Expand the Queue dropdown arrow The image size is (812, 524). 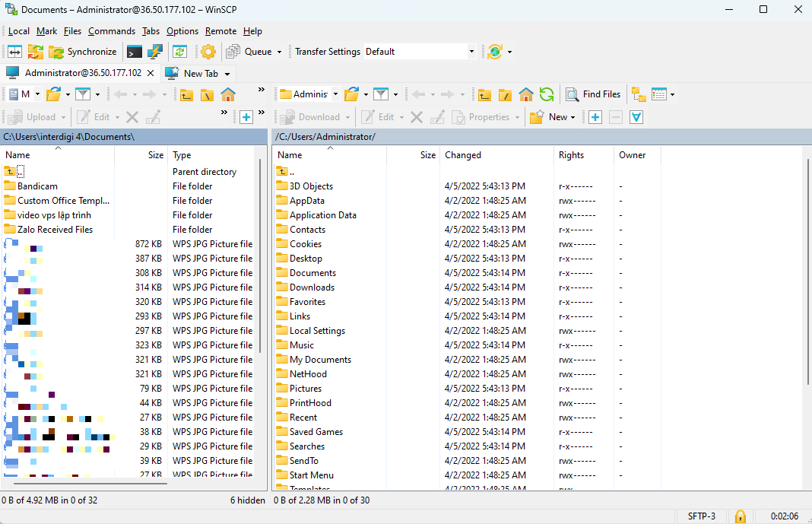click(x=279, y=52)
